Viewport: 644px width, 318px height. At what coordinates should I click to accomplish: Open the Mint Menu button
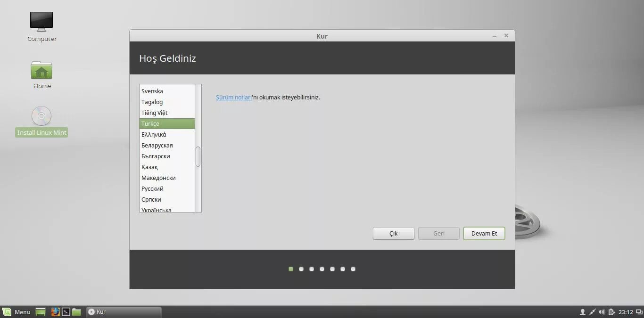tap(17, 312)
